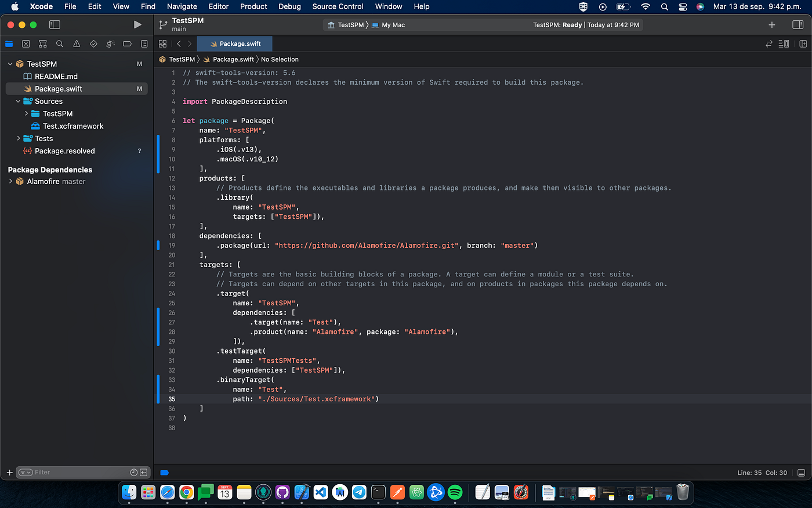Open the Issue navigator warning icon
Viewport: 812px width, 508px height.
77,44
